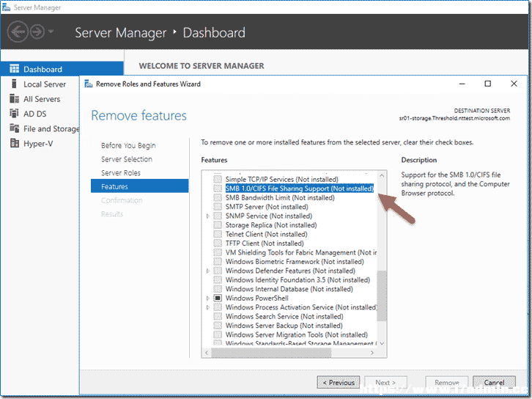Screen dimensions: 532x399
Task: Click the Server Manager back navigation arrow
Action: pyautogui.click(x=18, y=32)
